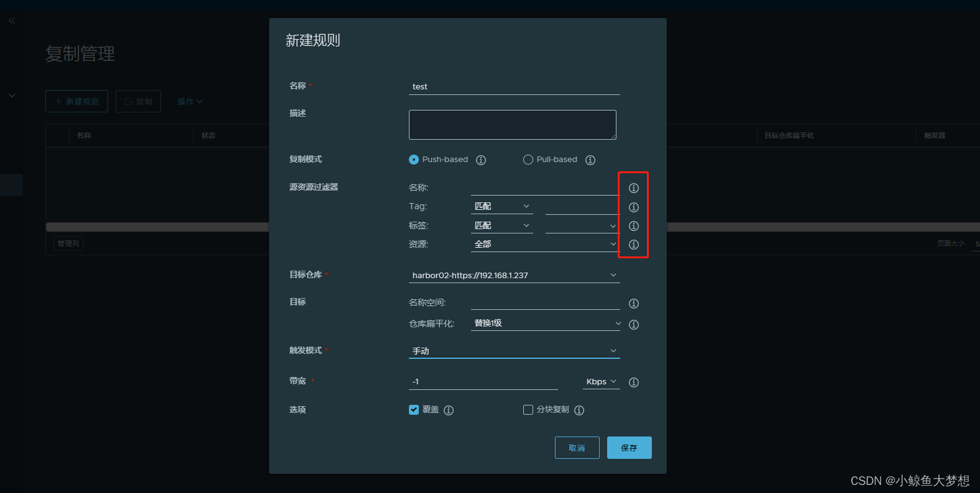Enable the 分块复制 checkbox
The height and width of the screenshot is (493, 980).
click(528, 410)
